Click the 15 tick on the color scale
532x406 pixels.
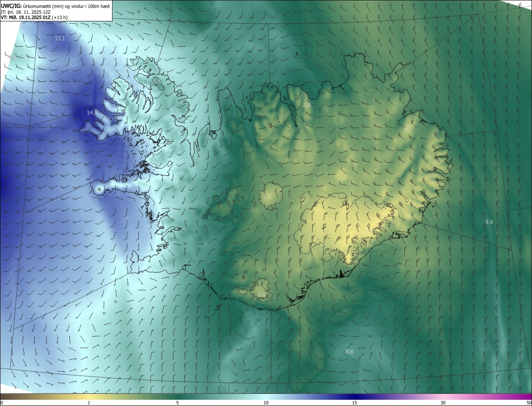click(355, 403)
